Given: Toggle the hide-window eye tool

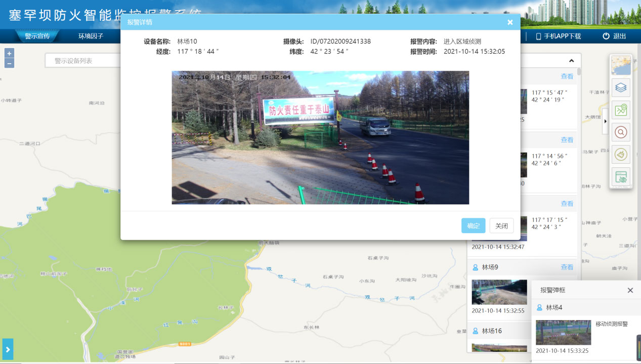Looking at the screenshot, I should [621, 176].
